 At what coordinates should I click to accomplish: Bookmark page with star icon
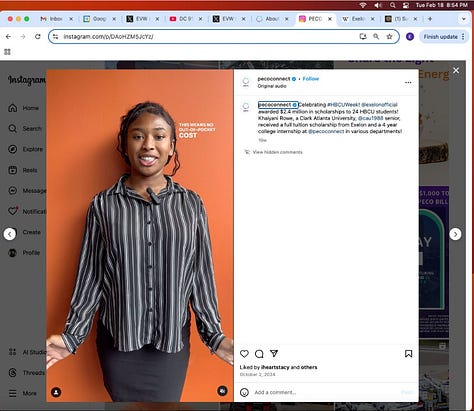click(389, 37)
